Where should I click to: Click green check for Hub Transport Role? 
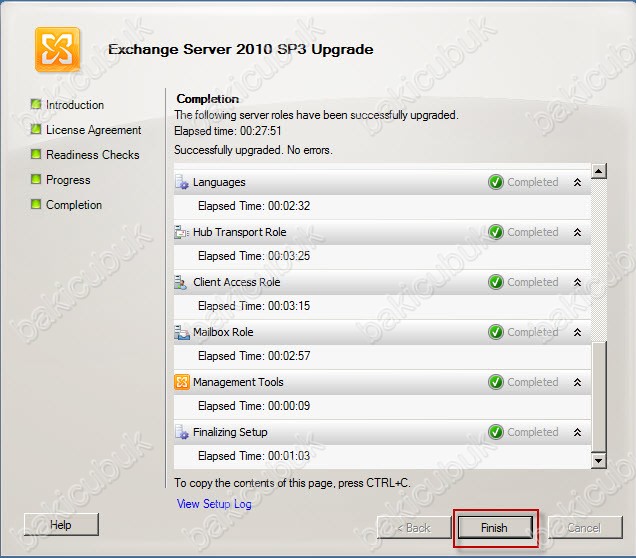point(496,232)
